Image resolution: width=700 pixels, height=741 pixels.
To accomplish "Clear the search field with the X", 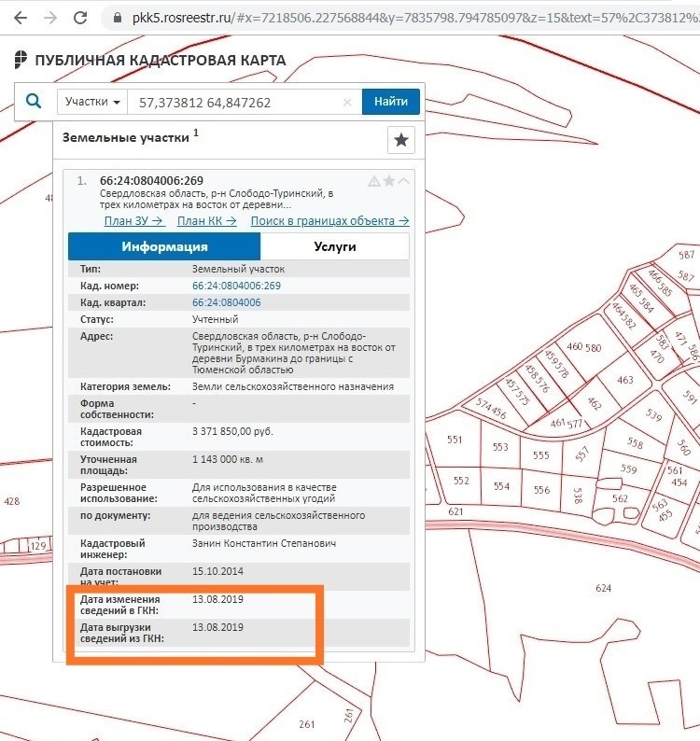I will (347, 102).
